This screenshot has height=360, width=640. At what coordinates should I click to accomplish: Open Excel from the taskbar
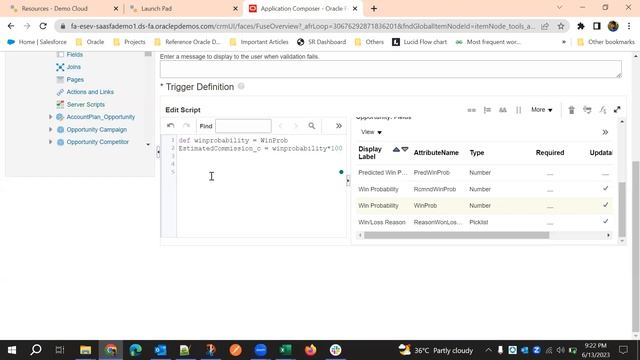[286, 350]
